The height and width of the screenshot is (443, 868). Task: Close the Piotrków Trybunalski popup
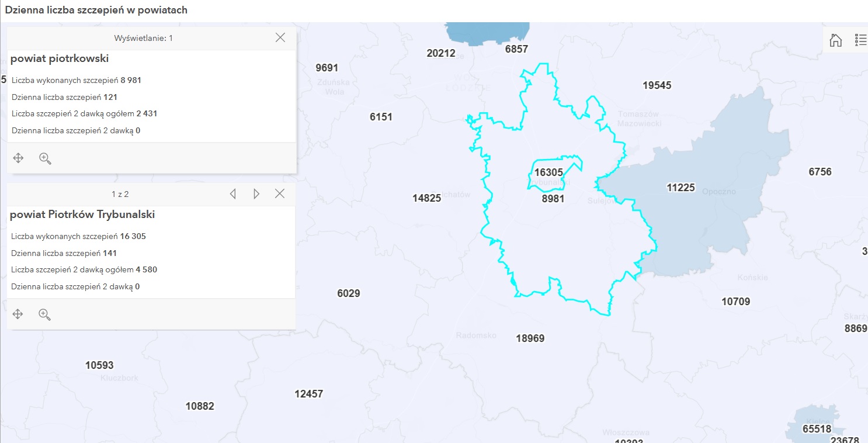tap(280, 194)
